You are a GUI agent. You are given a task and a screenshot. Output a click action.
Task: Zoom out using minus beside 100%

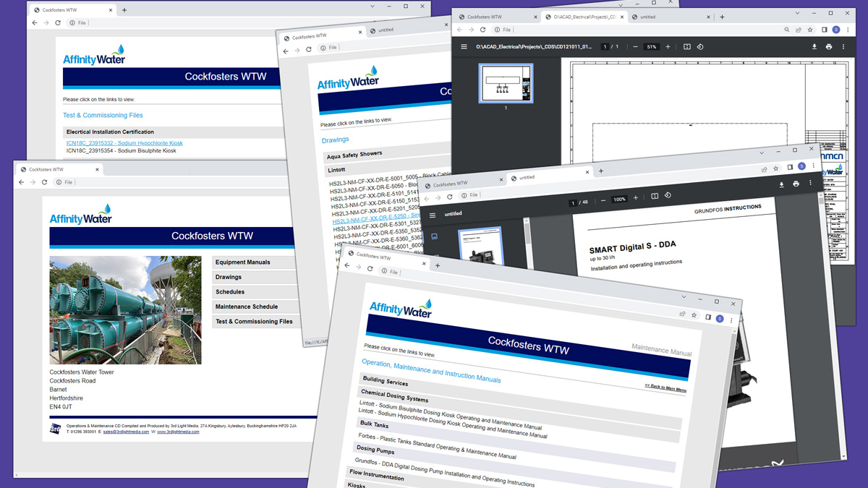[x=603, y=200]
